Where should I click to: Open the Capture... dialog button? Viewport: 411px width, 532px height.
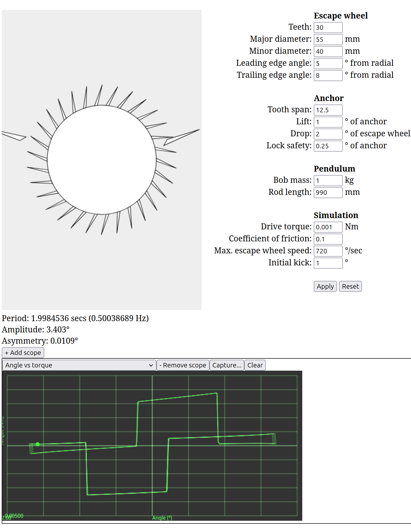226,365
